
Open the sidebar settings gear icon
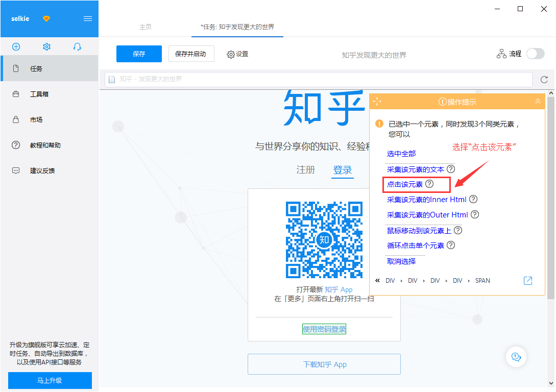tap(46, 46)
